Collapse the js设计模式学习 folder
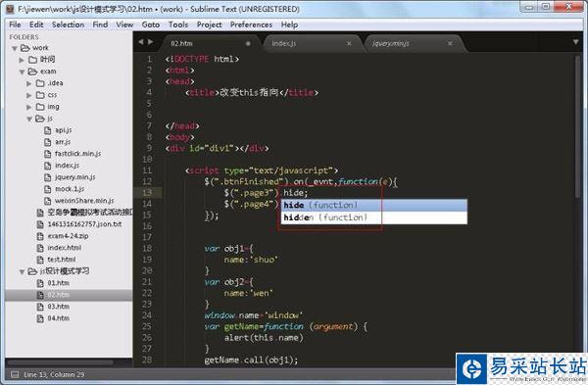 pyautogui.click(x=22, y=271)
